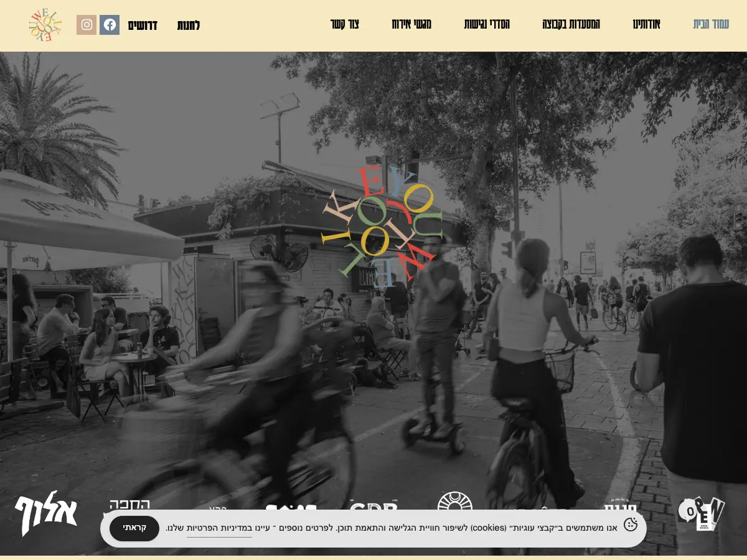Go to עמוד הבית home page
Image resolution: width=747 pixels, height=560 pixels.
(711, 25)
